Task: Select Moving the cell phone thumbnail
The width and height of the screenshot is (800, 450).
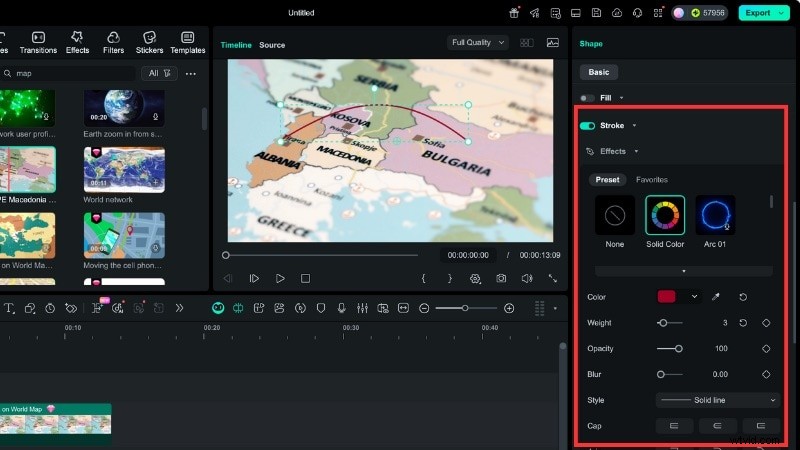Action: (x=124, y=235)
